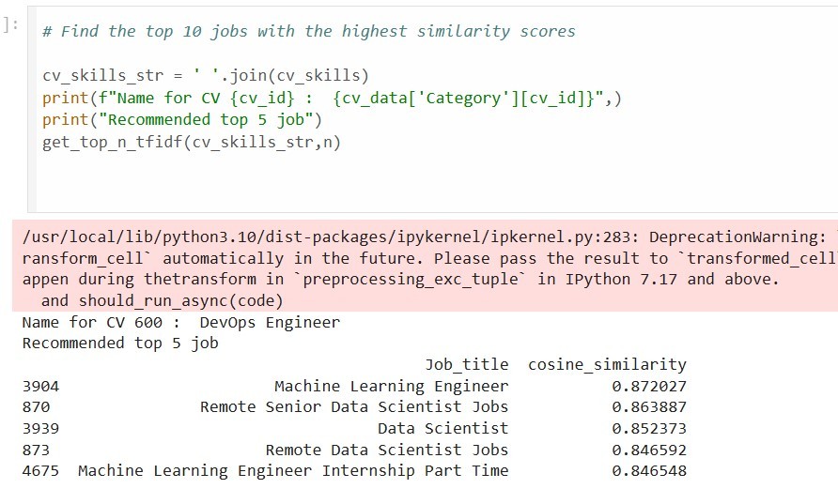Click the similarity score 0.872027

649,386
